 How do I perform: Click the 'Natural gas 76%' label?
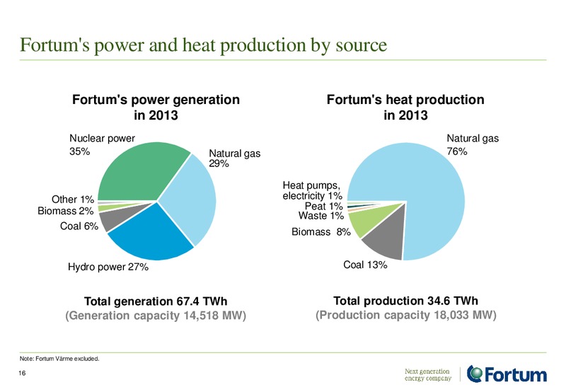[473, 145]
